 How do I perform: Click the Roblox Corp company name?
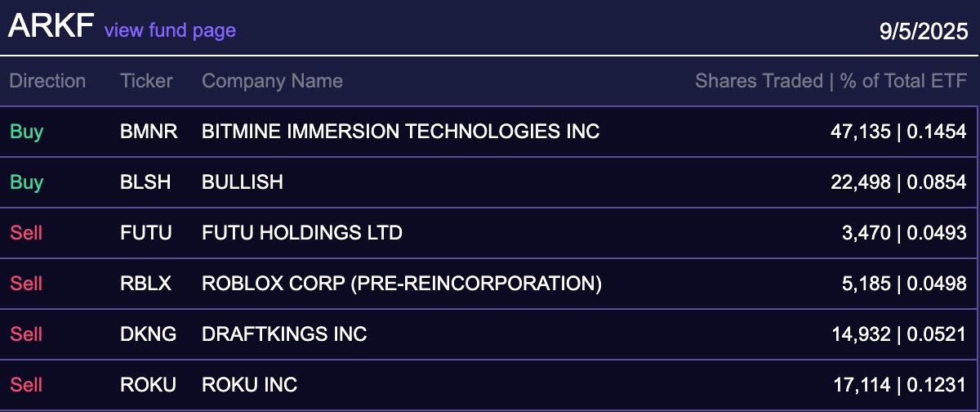[401, 284]
